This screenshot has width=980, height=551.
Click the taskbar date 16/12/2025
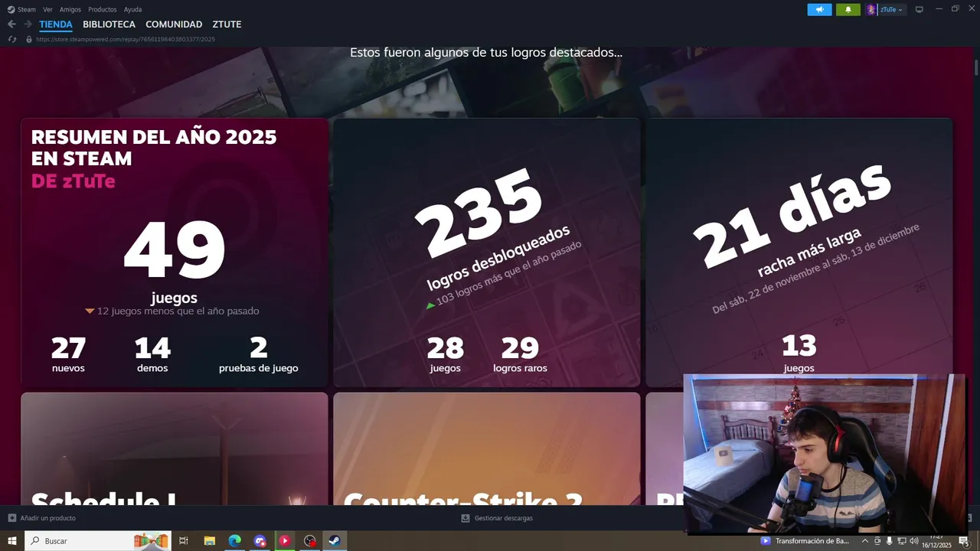(x=936, y=545)
